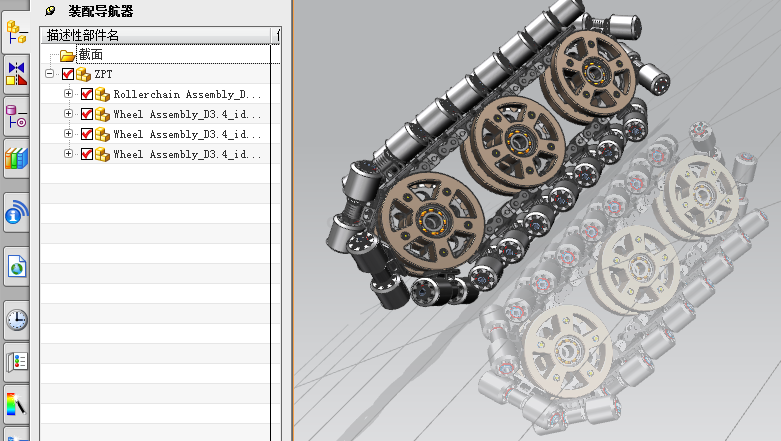Collapse the ZPT assembly tree node

point(50,74)
